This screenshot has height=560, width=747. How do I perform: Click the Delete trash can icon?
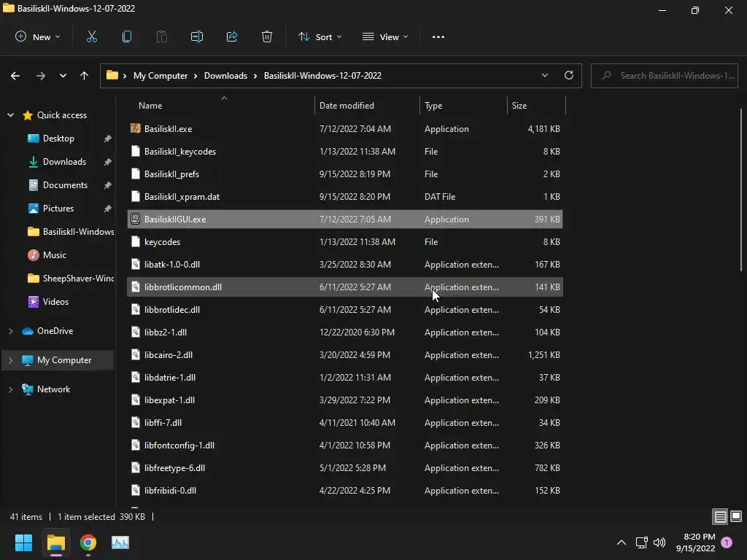click(267, 36)
